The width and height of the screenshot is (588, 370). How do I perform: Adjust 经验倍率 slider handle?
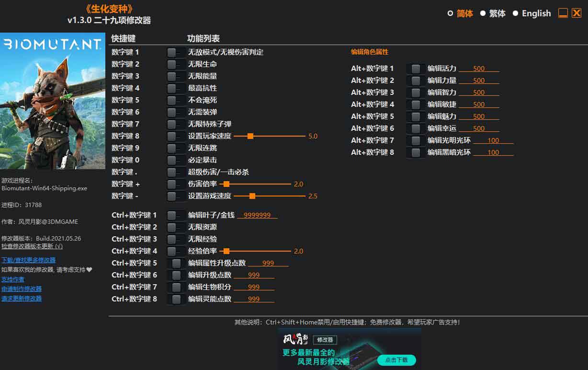point(226,251)
